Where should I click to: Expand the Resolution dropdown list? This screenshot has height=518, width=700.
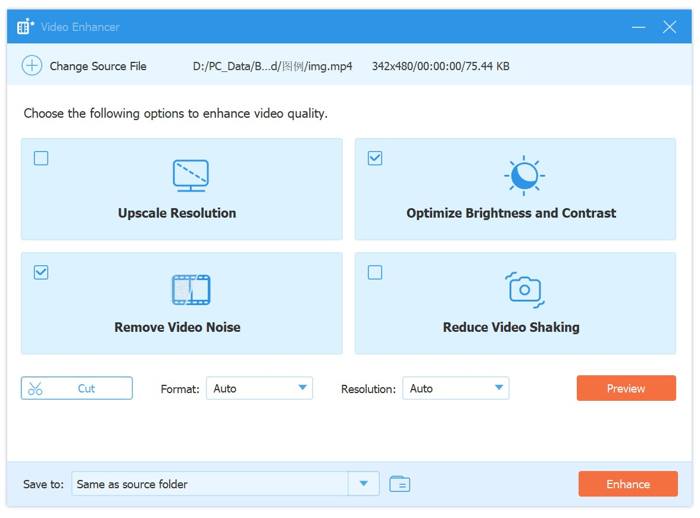coord(456,388)
